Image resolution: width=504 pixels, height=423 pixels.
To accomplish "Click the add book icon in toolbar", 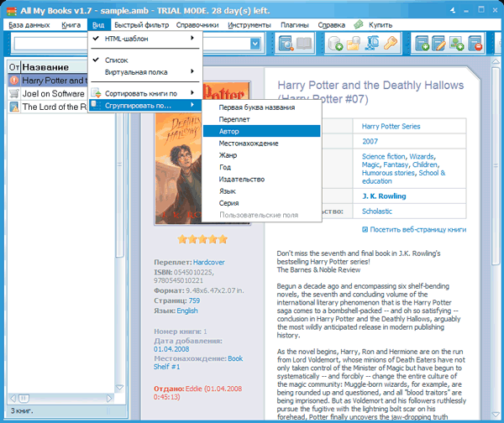I will click(425, 44).
